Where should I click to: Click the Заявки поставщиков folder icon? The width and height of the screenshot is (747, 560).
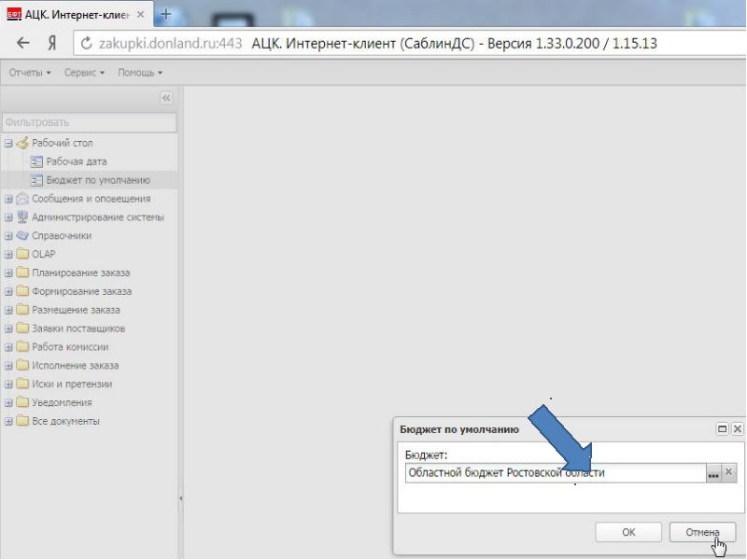point(22,328)
